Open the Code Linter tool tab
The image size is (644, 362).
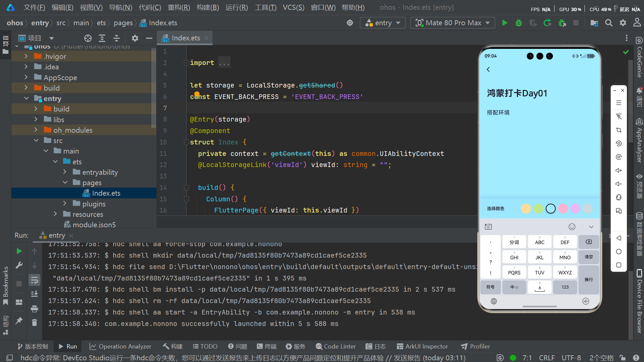tap(336, 347)
